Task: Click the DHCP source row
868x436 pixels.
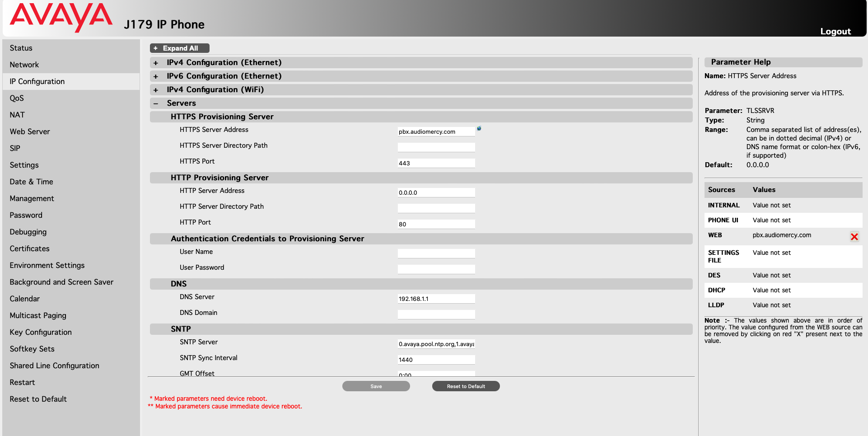Action: point(783,290)
